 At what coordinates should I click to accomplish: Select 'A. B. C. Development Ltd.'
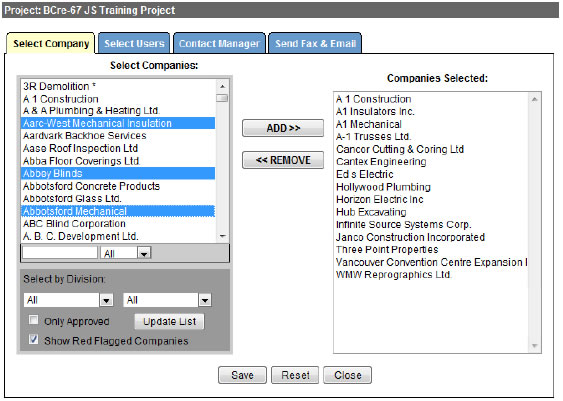(x=118, y=236)
